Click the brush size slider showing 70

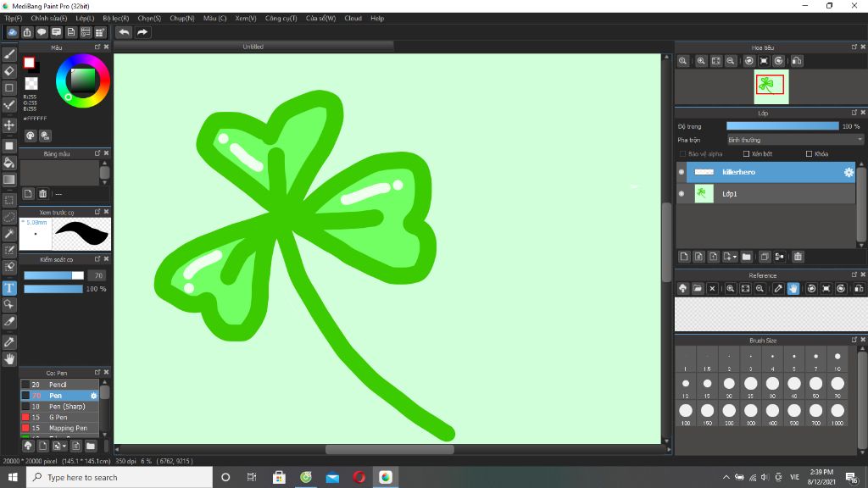tap(53, 275)
